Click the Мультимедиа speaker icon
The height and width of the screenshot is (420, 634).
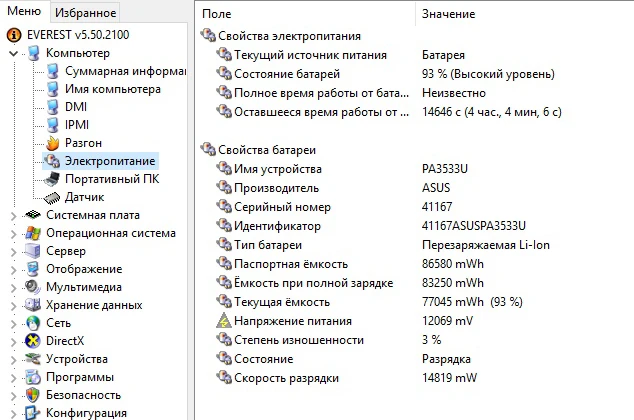pyautogui.click(x=32, y=287)
